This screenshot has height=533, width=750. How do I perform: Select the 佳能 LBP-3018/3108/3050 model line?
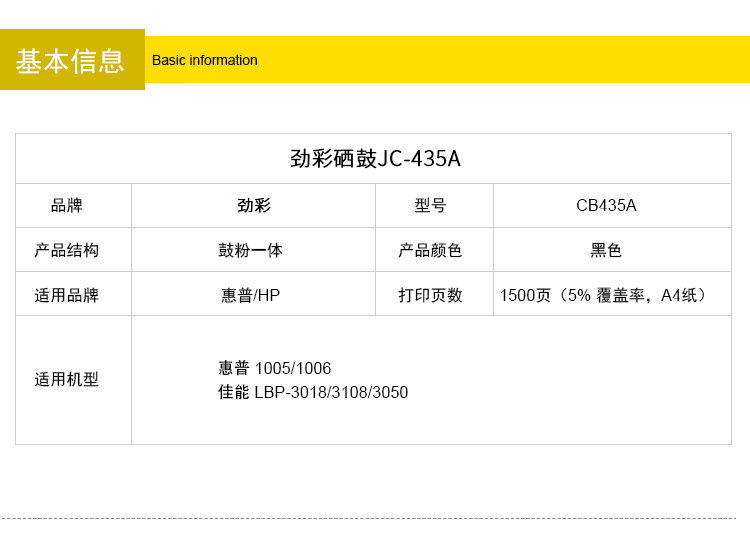point(313,392)
